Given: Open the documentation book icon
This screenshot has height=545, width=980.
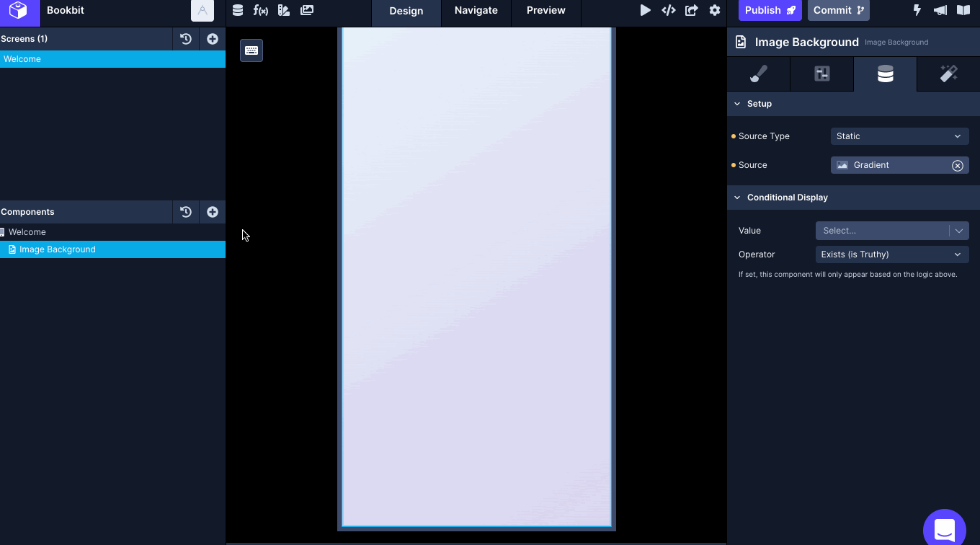Looking at the screenshot, I should [963, 9].
